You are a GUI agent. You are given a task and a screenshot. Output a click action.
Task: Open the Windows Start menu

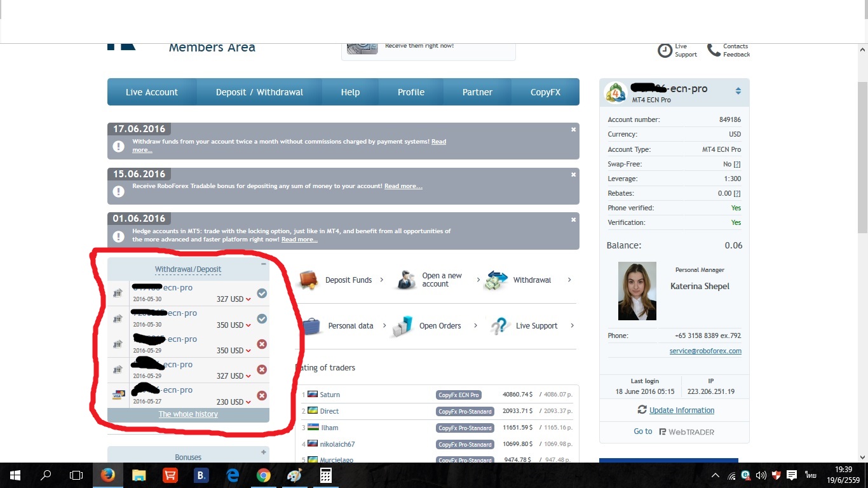15,475
